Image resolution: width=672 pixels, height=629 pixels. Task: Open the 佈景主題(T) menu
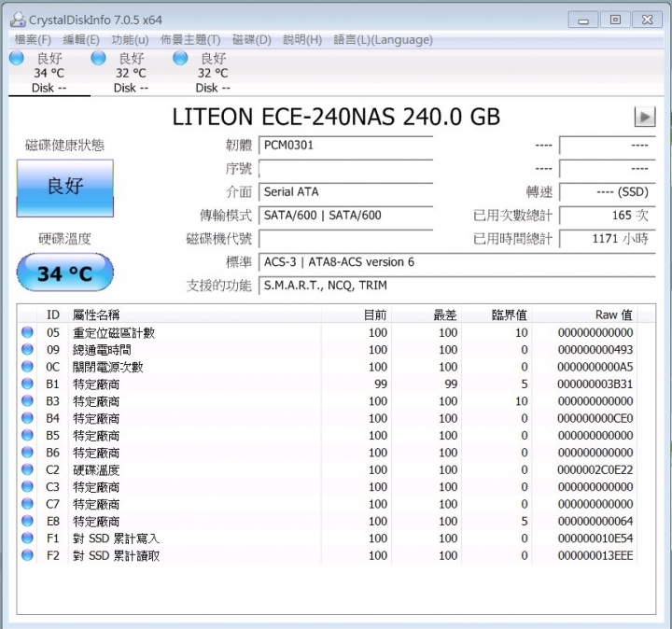coord(190,40)
